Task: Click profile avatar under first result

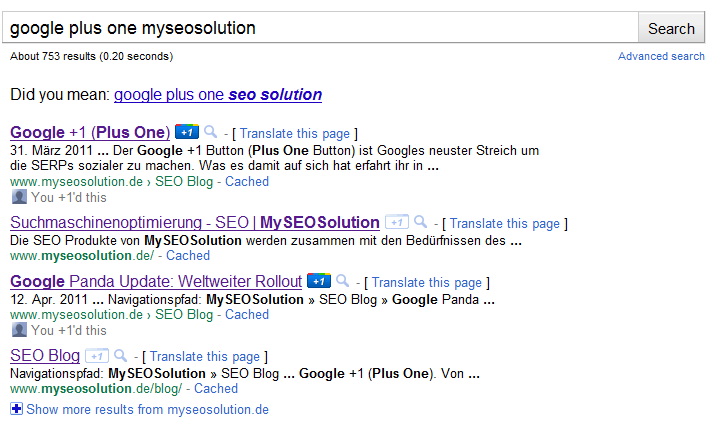Action: pyautogui.click(x=18, y=197)
